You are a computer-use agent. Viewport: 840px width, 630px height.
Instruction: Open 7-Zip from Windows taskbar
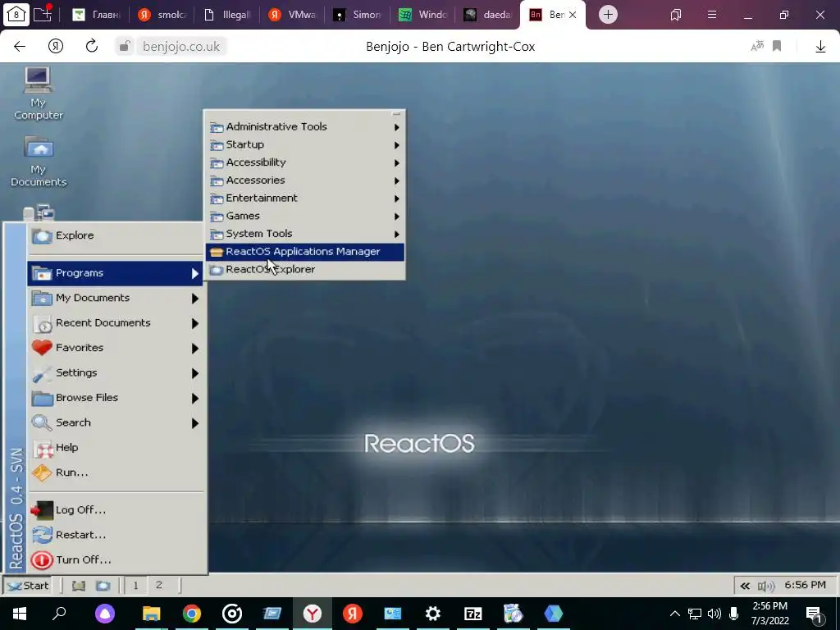473,614
